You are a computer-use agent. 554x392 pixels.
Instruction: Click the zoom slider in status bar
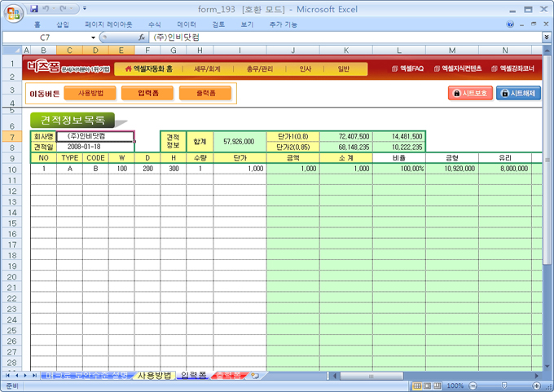click(503, 385)
